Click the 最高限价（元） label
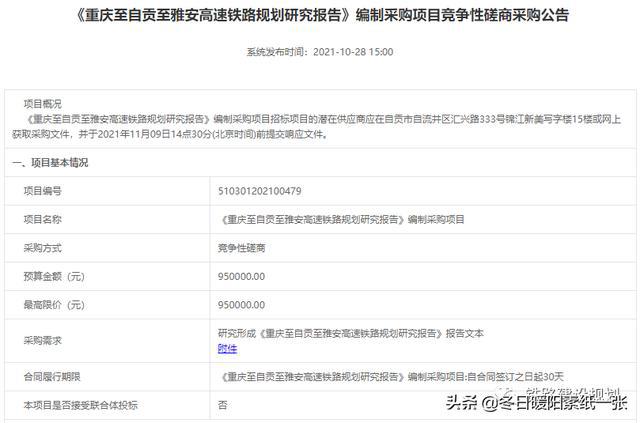 click(54, 303)
